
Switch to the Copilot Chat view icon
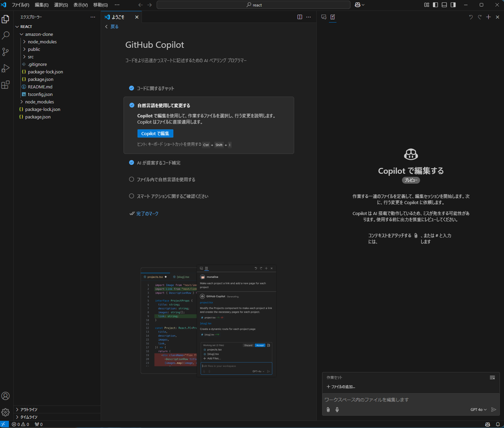[x=324, y=17]
